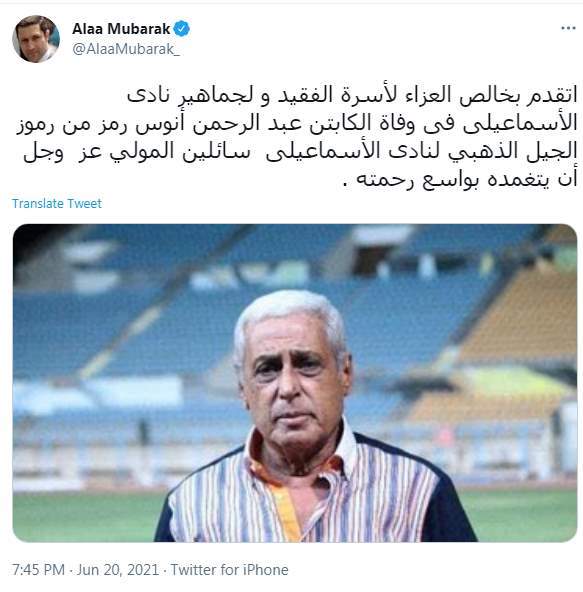Image resolution: width=583 pixels, height=592 pixels.
Task: Click the second line of the Arabic tweet
Action: pyautogui.click(x=297, y=123)
